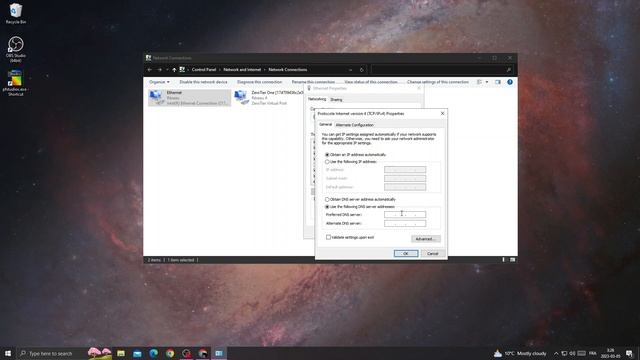Switch to large icons view in status bar
This screenshot has height=360, width=640.
click(512, 260)
